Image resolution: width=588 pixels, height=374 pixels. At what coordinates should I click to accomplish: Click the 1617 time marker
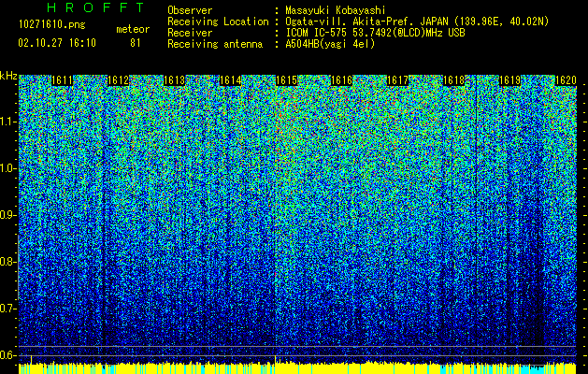[397, 80]
